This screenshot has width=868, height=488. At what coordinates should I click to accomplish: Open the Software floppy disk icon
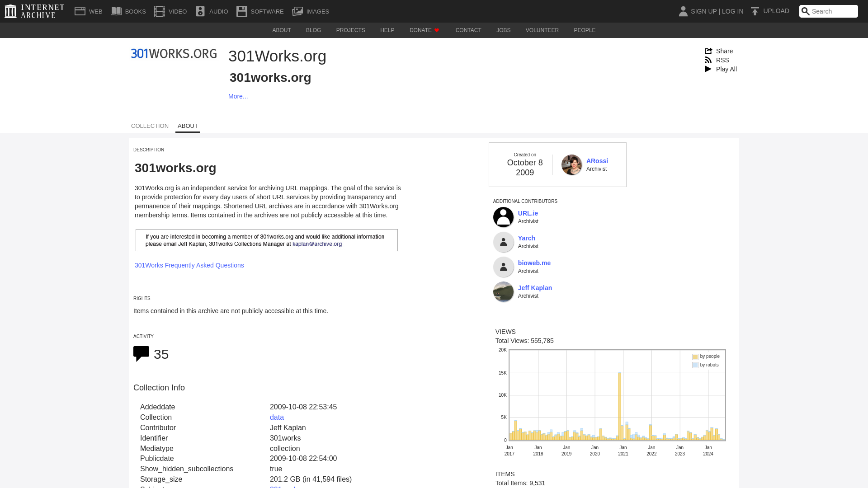(242, 11)
